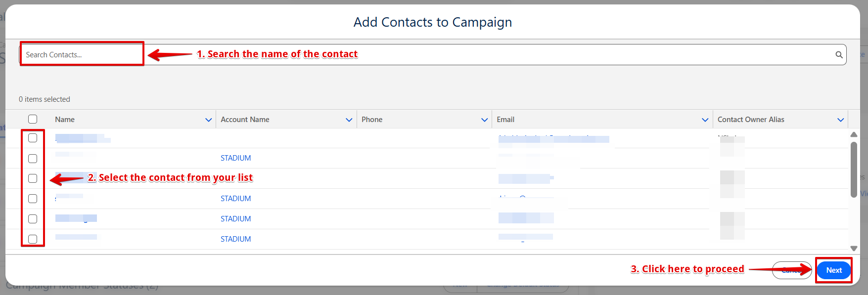Tick the select-all checkbox in the header
The width and height of the screenshot is (868, 295).
pos(33,119)
